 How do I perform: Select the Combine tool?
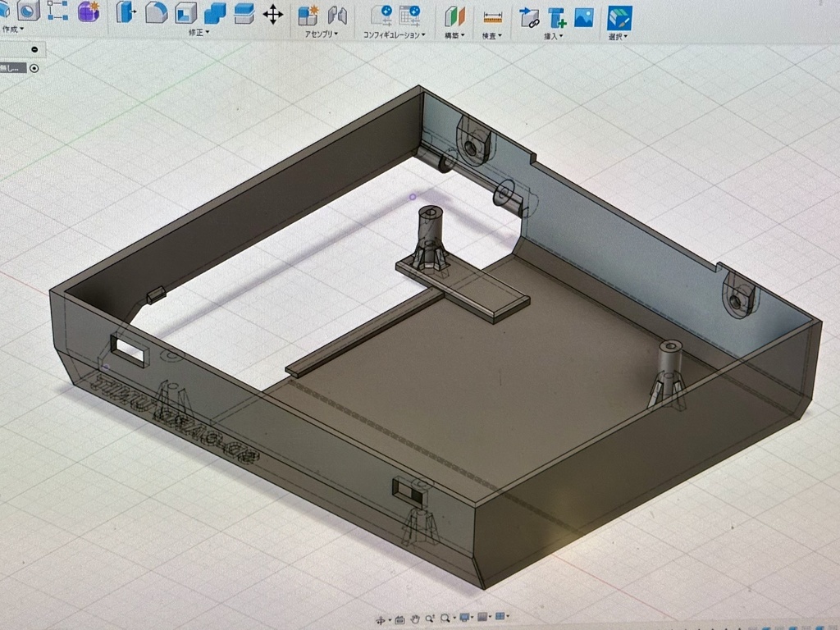tap(215, 13)
